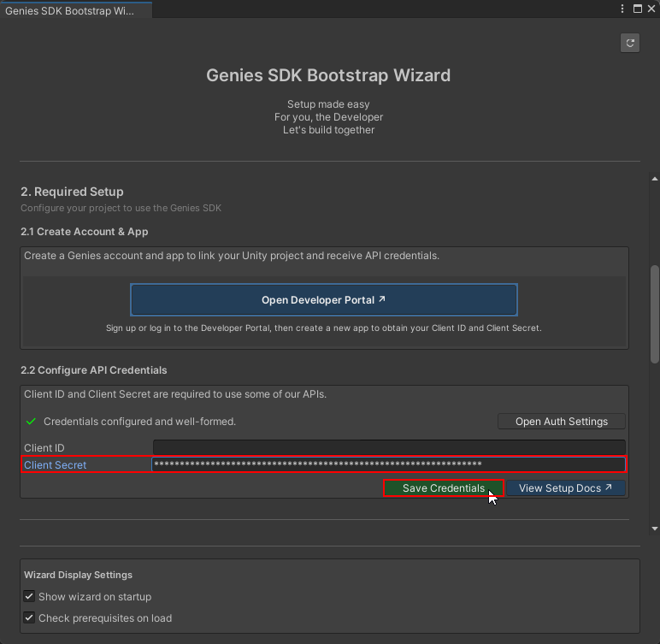
Task: Click the Client ID label
Action: click(x=44, y=448)
